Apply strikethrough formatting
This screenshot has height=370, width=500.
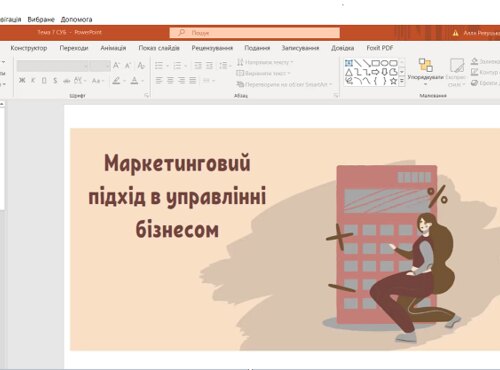[x=67, y=80]
